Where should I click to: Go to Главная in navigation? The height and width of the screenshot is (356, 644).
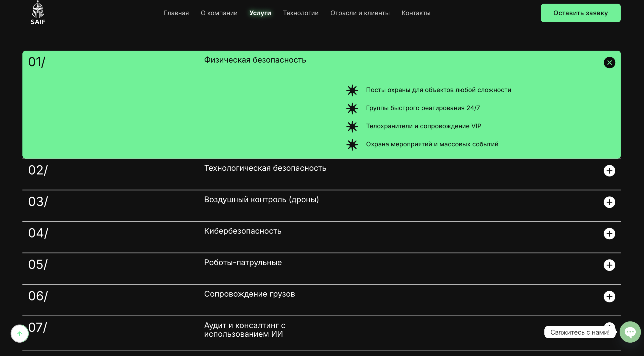[x=176, y=13]
